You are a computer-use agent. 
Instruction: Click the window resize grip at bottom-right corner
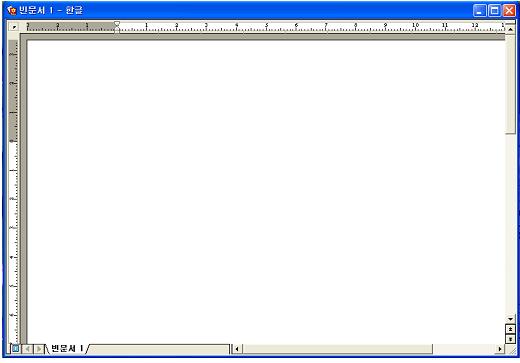(x=511, y=349)
